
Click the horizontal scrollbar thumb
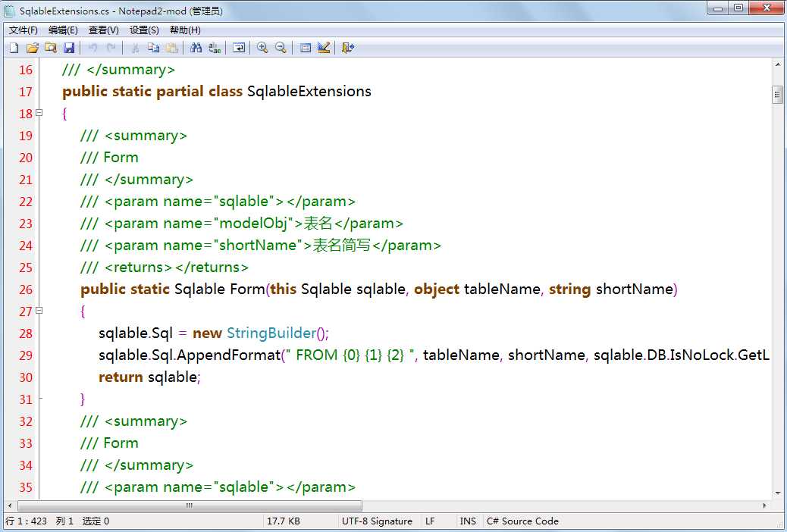pos(190,505)
